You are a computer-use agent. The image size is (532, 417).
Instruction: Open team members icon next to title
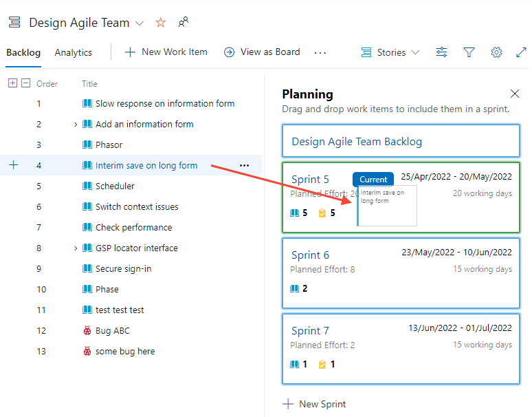point(183,23)
